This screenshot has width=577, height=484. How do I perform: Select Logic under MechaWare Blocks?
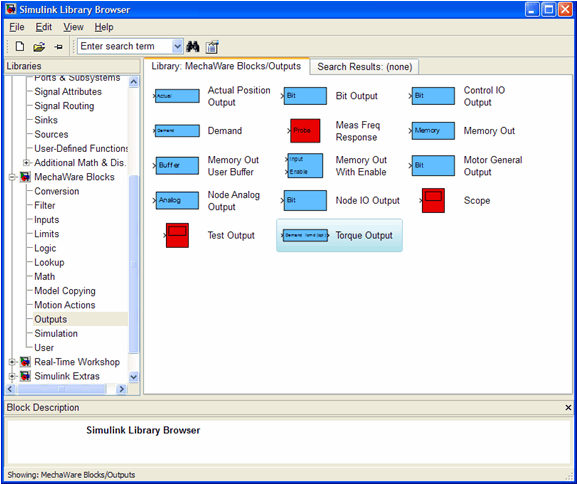[45, 248]
